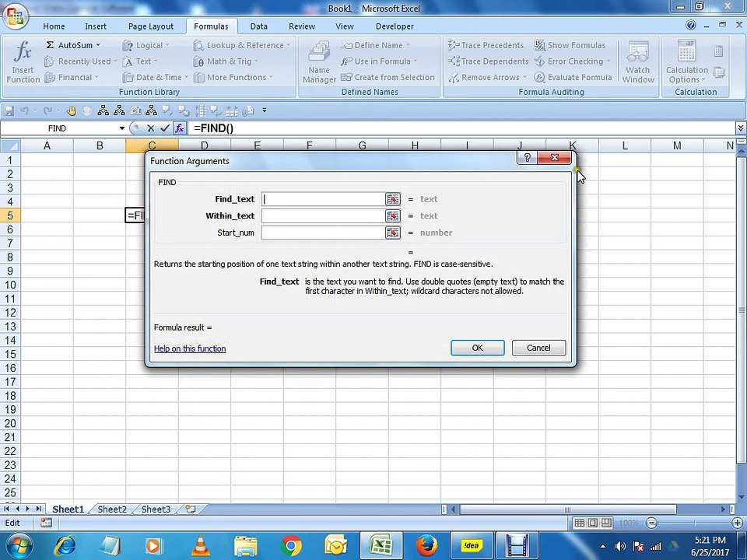Select the Sheet2 tab
This screenshot has height=560, width=747.
112,509
